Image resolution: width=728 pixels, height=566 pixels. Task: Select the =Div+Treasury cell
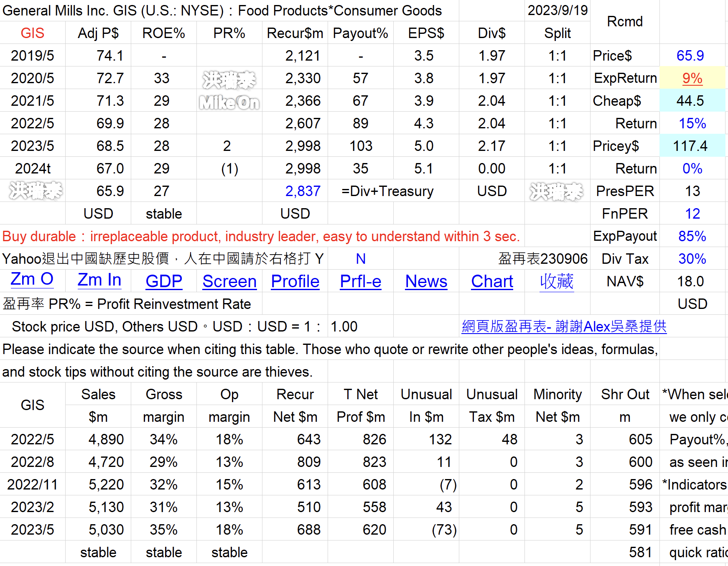tap(387, 191)
